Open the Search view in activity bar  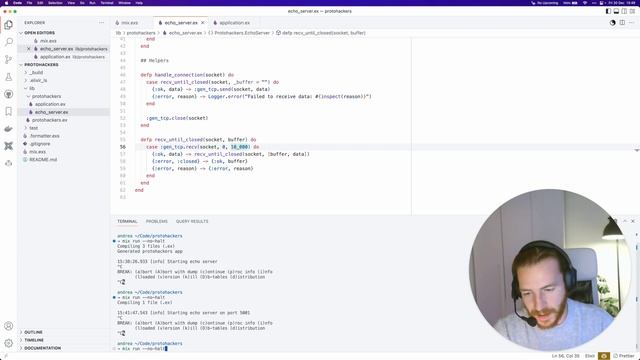point(8,42)
